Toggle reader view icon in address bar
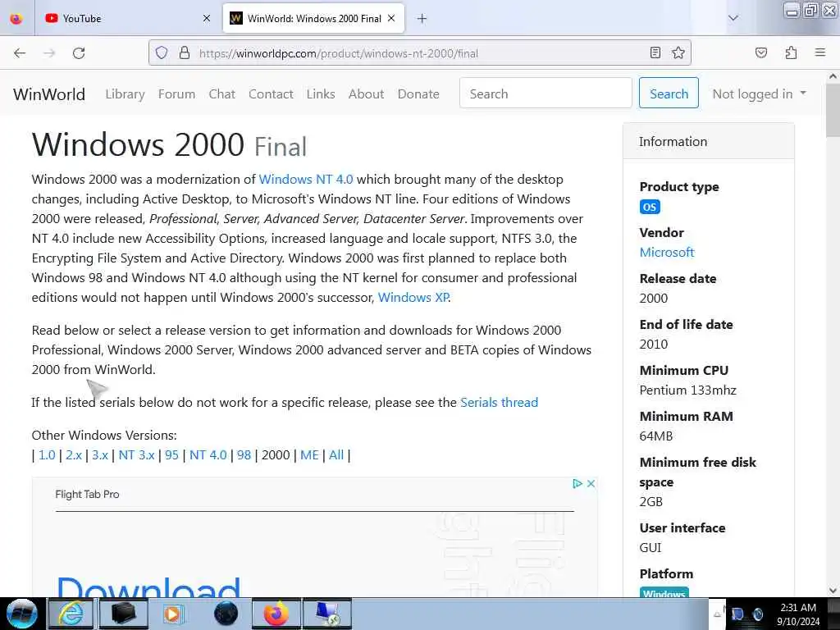The width and height of the screenshot is (840, 630). (x=655, y=52)
